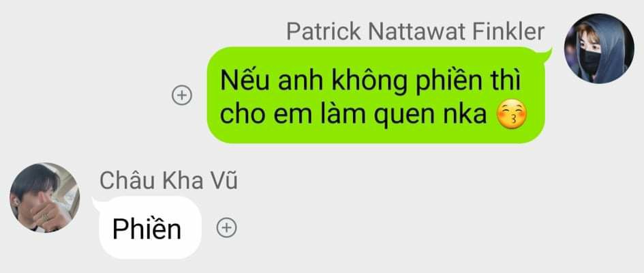This screenshot has width=644, height=273.
Task: Click the word 'Vũ' in the second sender name
Action: tap(225, 180)
